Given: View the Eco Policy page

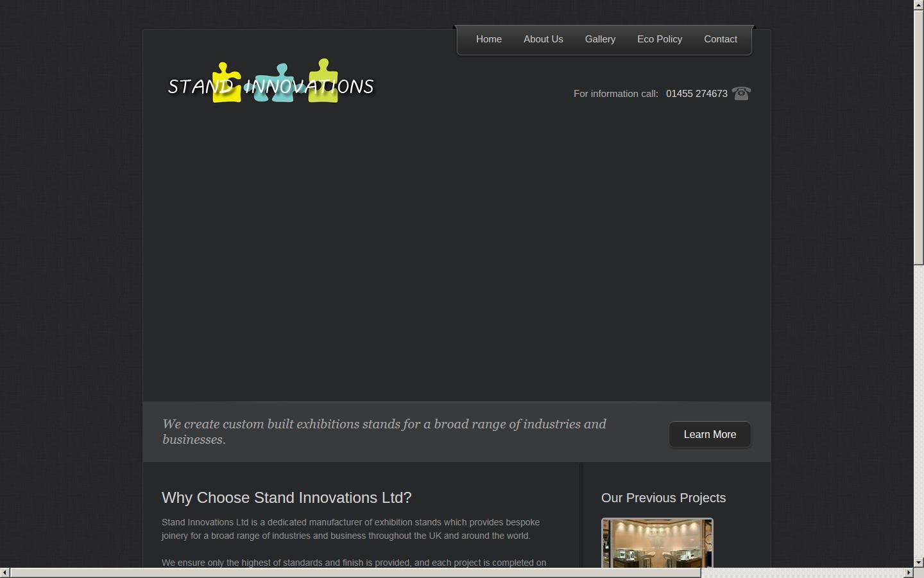Looking at the screenshot, I should pyautogui.click(x=659, y=39).
